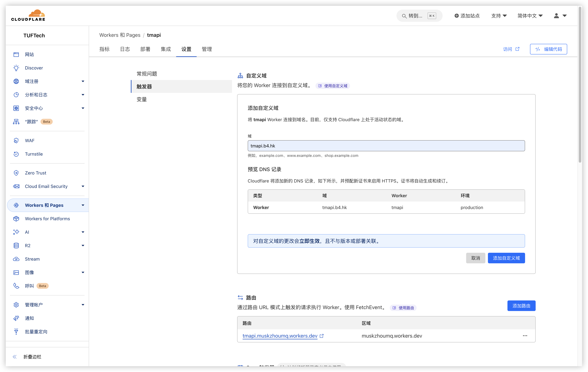Image resolution: width=588 pixels, height=372 pixels.
Task: Click the 域 domain input field
Action: [386, 146]
